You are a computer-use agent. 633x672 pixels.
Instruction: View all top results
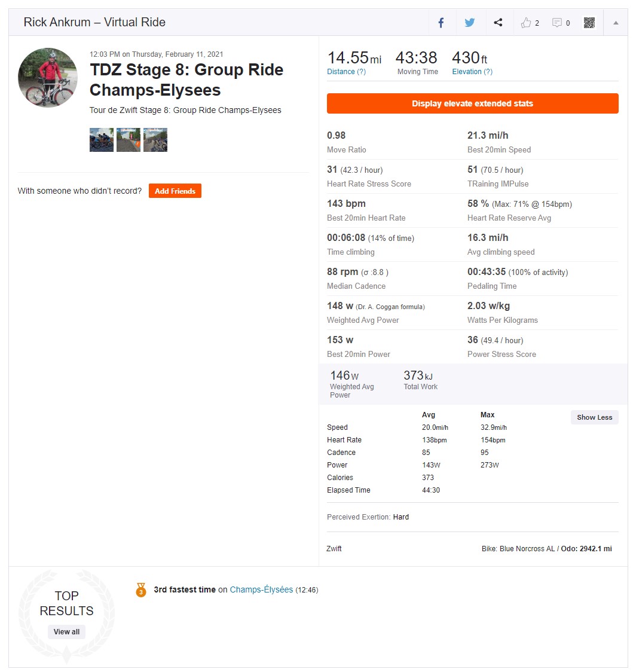coord(66,632)
